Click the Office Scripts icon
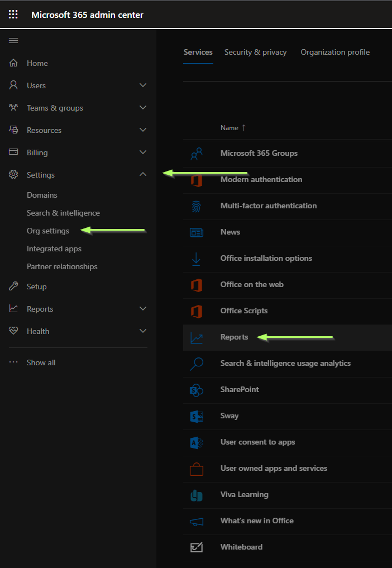This screenshot has width=392, height=568. (x=197, y=311)
